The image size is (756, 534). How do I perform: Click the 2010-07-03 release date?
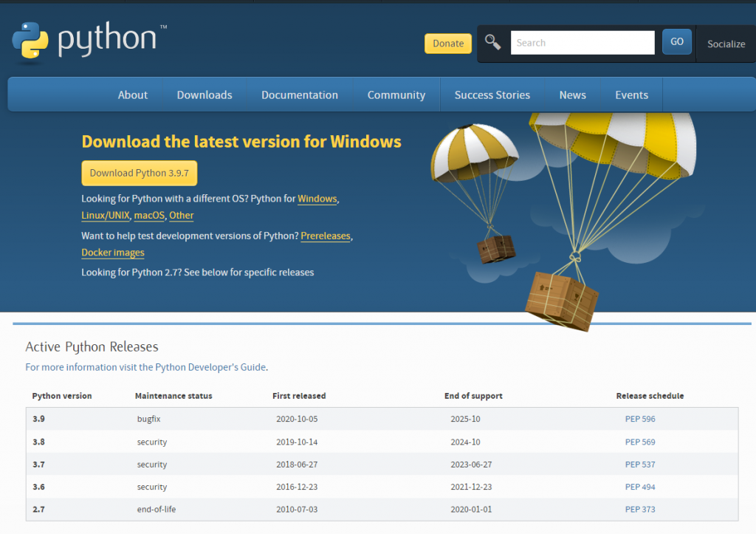coord(297,510)
